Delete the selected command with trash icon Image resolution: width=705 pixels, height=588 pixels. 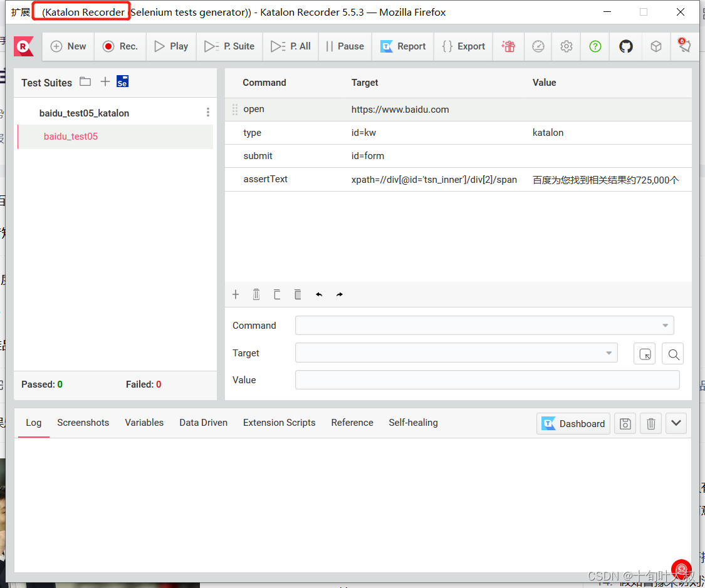click(256, 295)
